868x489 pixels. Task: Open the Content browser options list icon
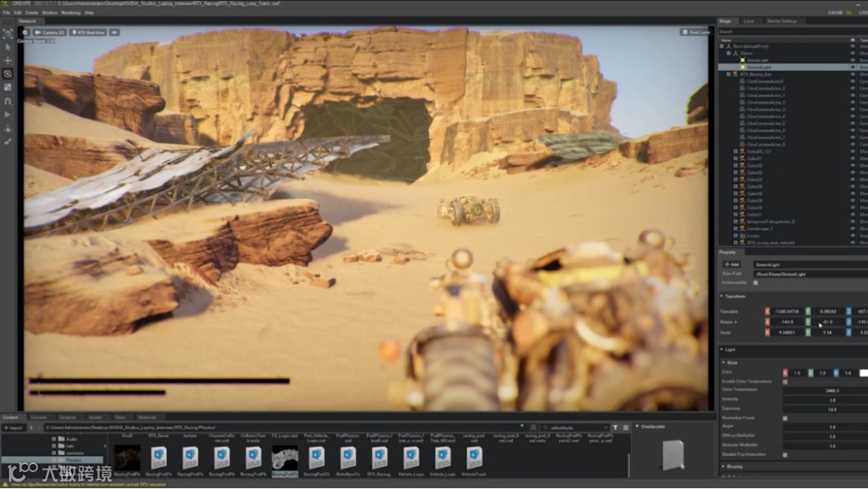625,428
